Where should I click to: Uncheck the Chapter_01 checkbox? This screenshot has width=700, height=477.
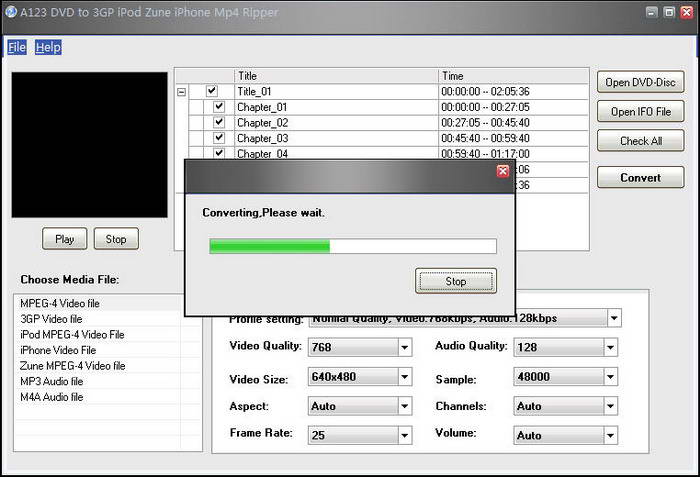[x=219, y=107]
